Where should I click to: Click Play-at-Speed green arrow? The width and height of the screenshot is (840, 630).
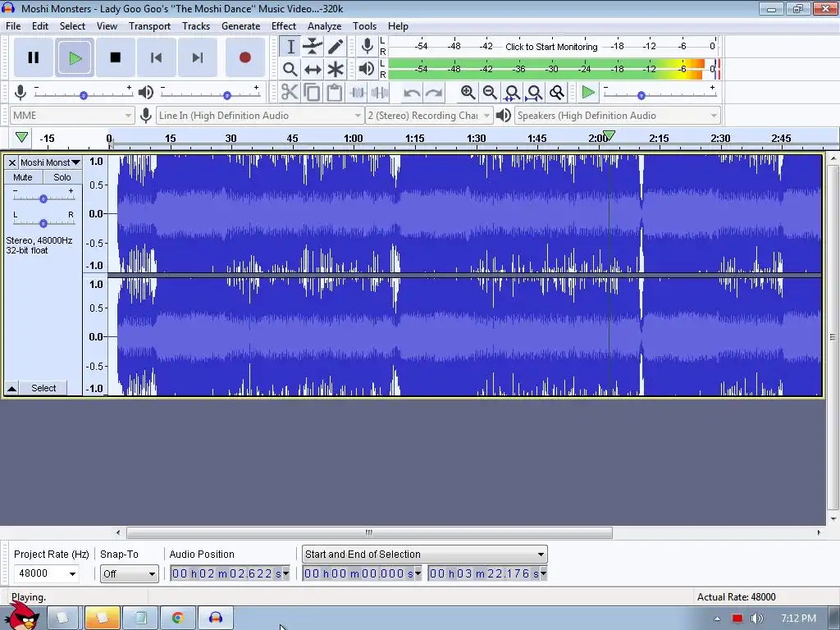[x=588, y=93]
